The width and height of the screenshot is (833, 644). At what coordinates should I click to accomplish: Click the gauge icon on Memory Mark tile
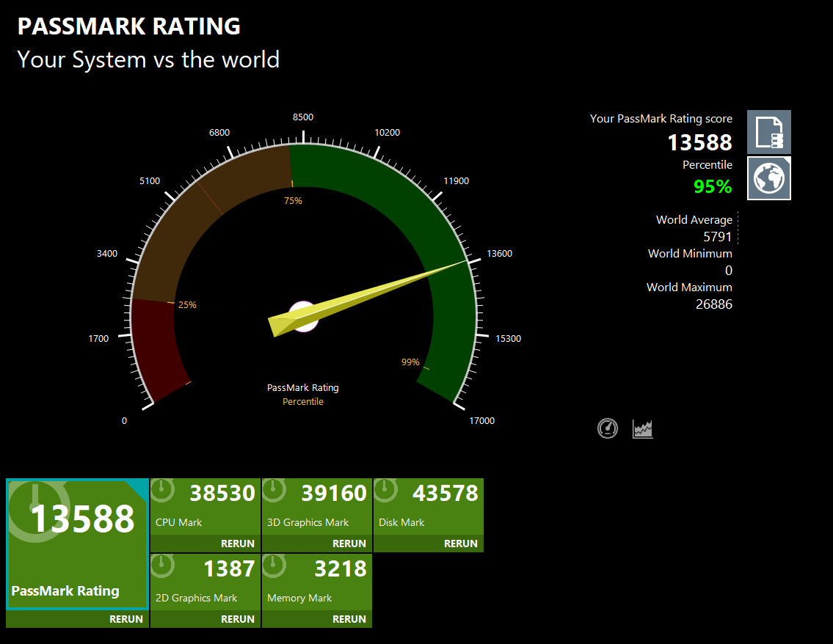point(274,565)
